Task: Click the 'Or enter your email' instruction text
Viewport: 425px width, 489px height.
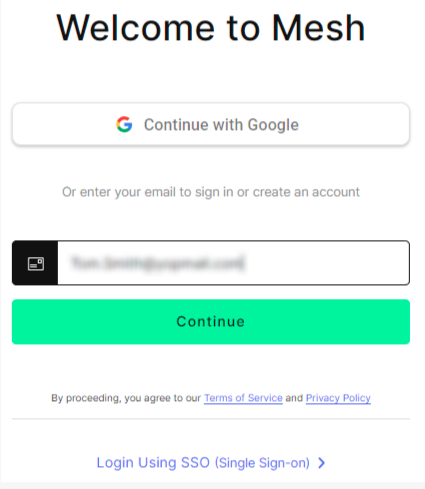Action: 211,192
